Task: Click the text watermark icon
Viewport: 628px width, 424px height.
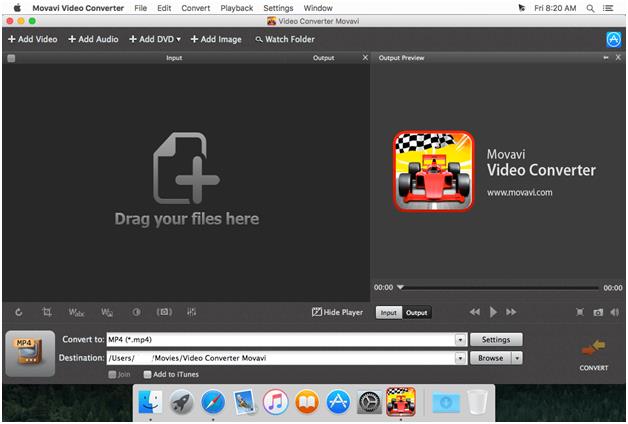Action: tap(76, 312)
